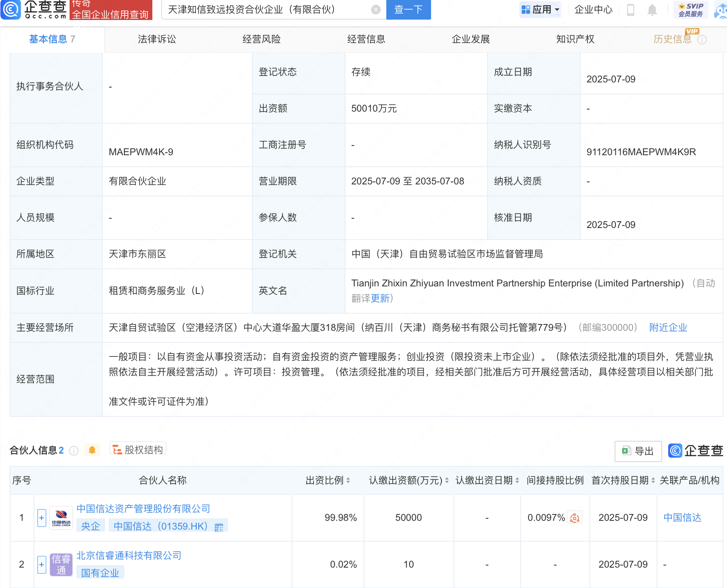The image size is (727, 588).
Task: Click orange bell alert icon near 合伙人信息
Action: 92,450
